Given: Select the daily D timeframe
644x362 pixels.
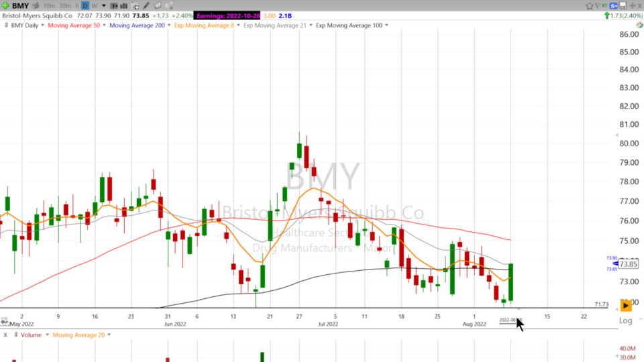Looking at the screenshot, I should pos(85,6).
